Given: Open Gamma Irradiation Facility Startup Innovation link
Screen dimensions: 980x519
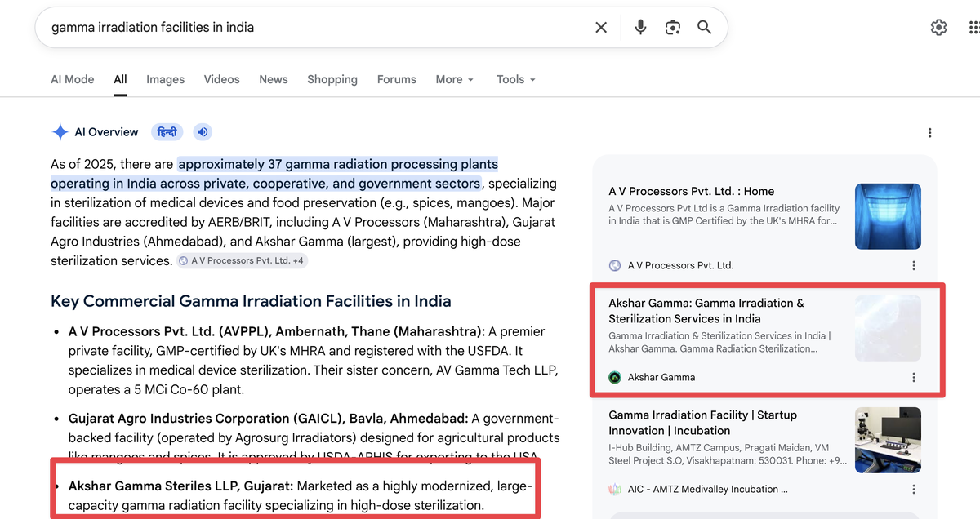Looking at the screenshot, I should click(702, 423).
